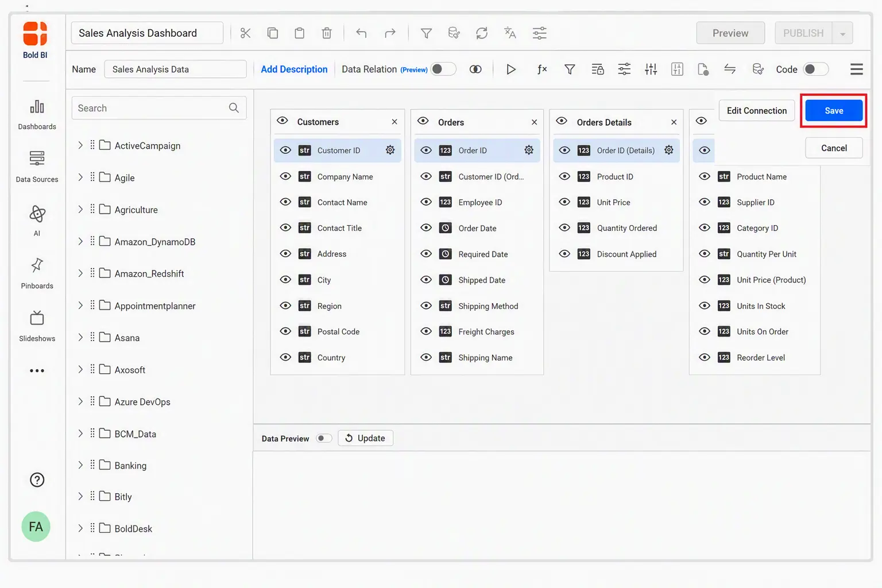Expand the Asana folder
Screen dimensions: 882x588
[80, 338]
